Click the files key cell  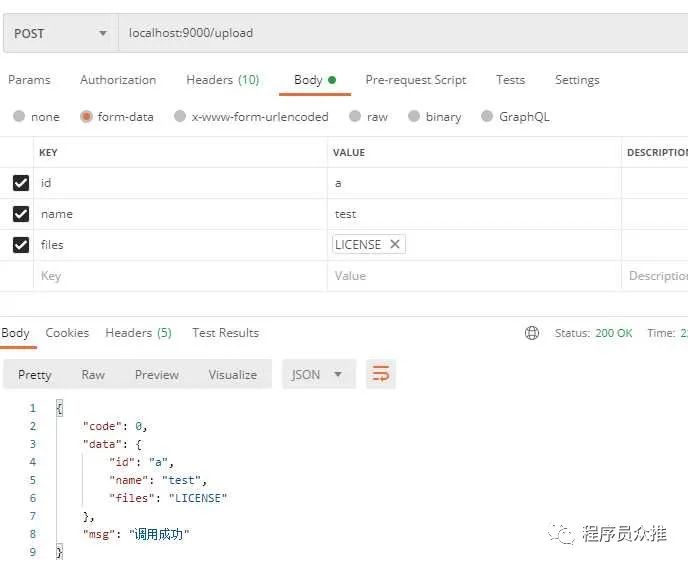pos(180,245)
